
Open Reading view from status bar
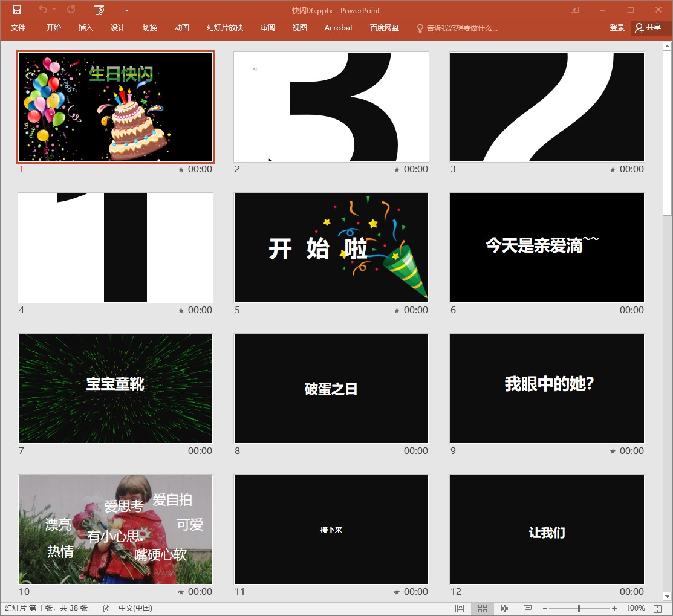pyautogui.click(x=505, y=608)
